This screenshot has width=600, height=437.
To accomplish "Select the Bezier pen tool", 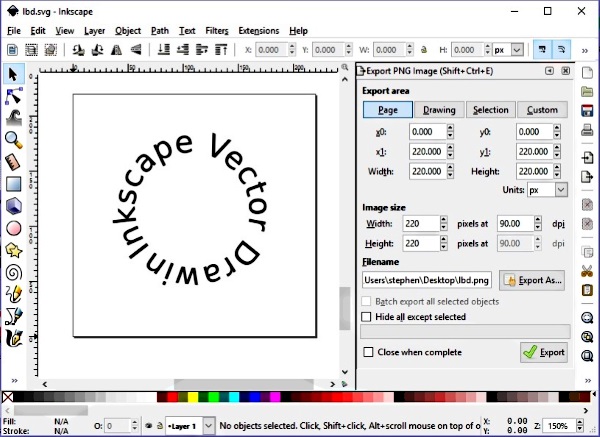I will (14, 317).
